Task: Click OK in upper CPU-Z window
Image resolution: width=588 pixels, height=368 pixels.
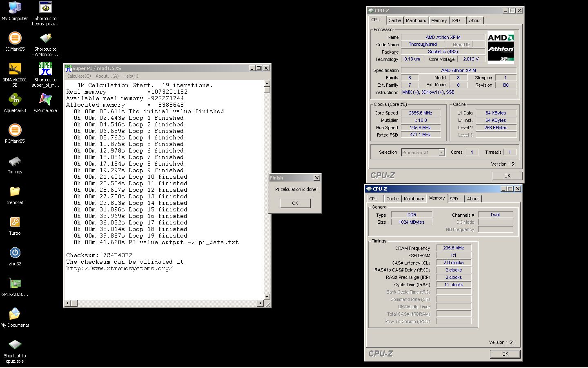Action: tap(507, 176)
